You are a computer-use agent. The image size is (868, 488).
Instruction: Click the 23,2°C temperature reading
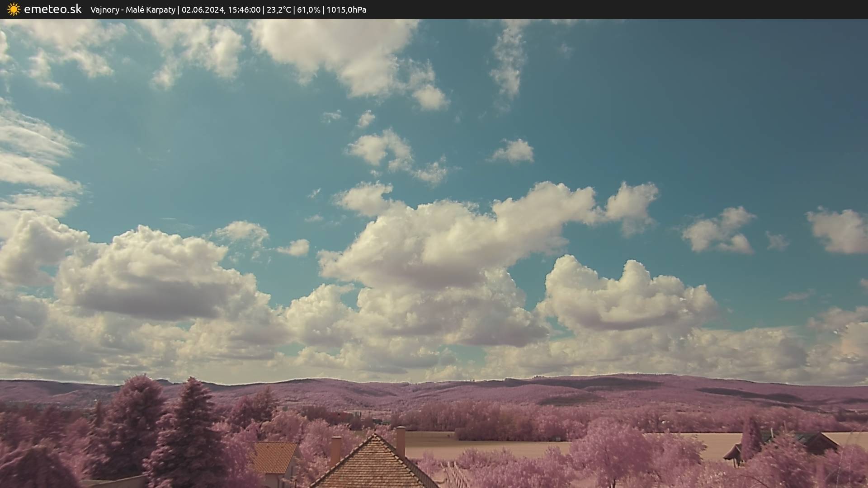coord(278,9)
